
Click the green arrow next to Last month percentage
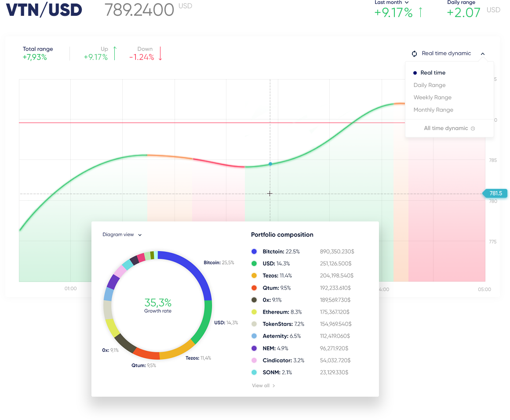coord(420,12)
